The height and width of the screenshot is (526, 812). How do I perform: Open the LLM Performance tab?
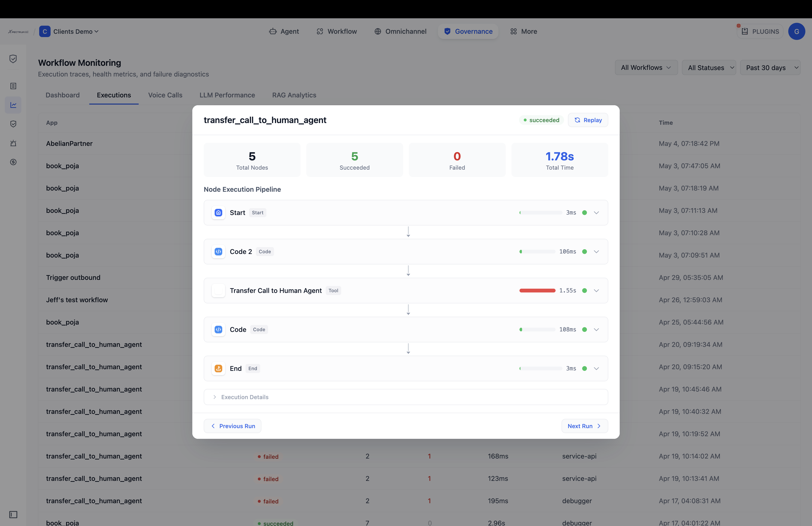227,95
